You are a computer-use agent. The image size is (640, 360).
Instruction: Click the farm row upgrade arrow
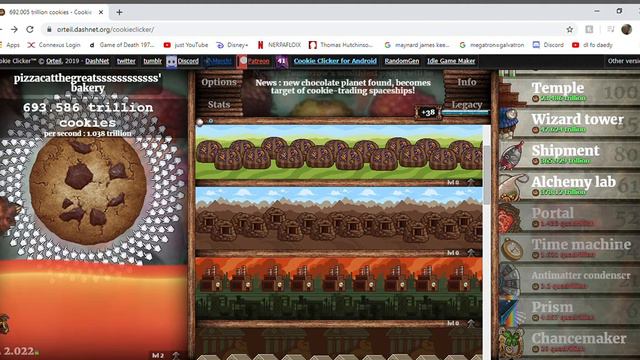coord(471,182)
